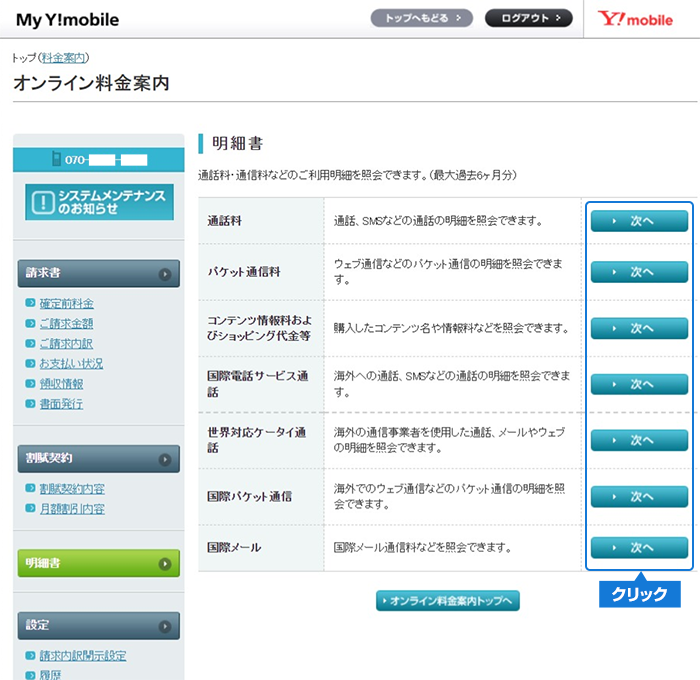
Task: Click the ログアウト button
Action: (x=528, y=18)
